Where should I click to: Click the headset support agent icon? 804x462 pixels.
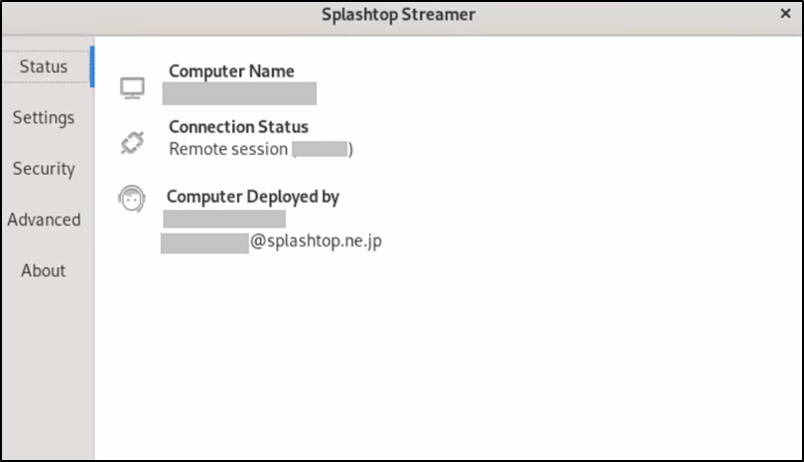pyautogui.click(x=132, y=199)
